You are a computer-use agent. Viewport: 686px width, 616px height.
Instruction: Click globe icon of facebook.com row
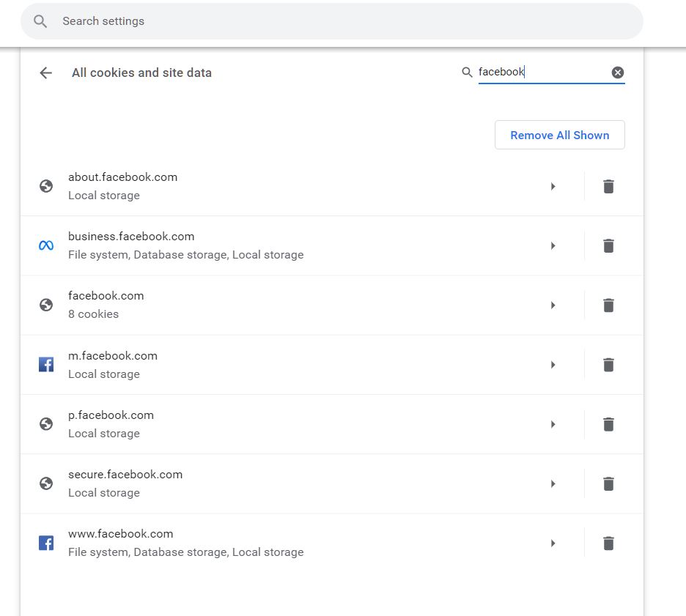[x=46, y=305]
